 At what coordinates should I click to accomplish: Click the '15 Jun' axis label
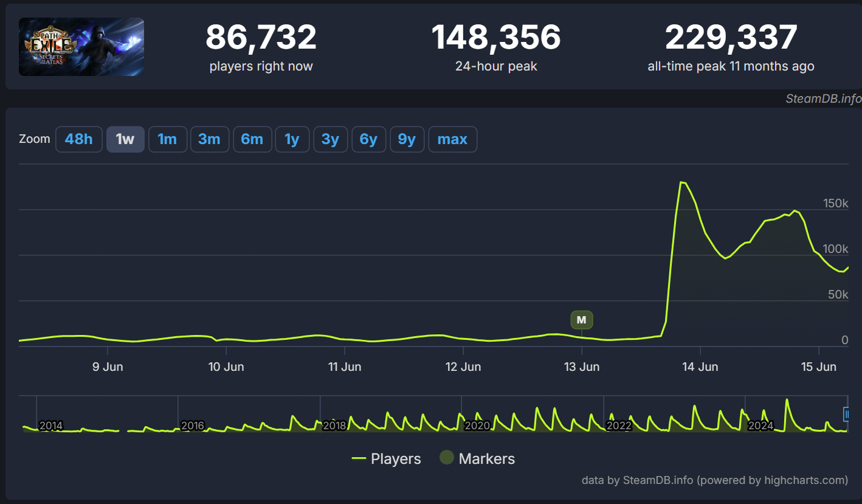(819, 367)
